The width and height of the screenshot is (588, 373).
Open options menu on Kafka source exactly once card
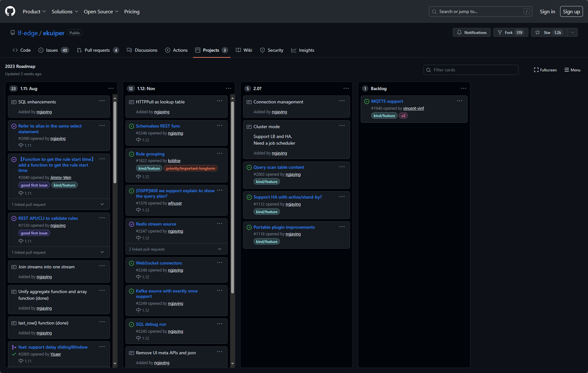[220, 290]
